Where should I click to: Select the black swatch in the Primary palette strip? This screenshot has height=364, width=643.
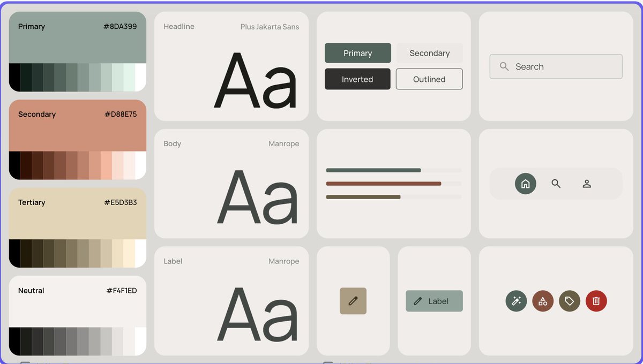pos(14,77)
